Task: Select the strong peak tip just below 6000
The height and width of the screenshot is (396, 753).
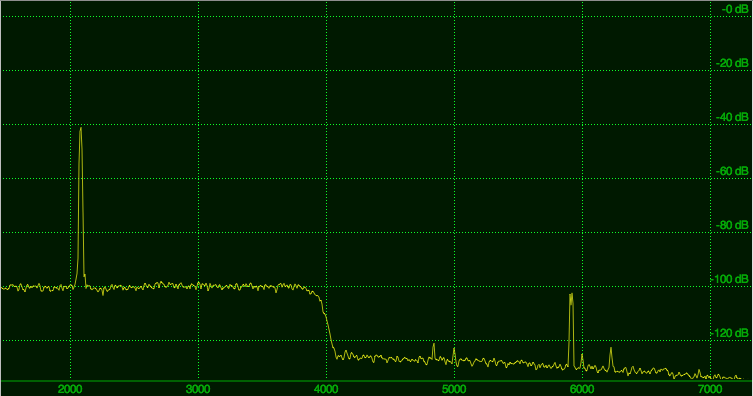Action: [571, 294]
